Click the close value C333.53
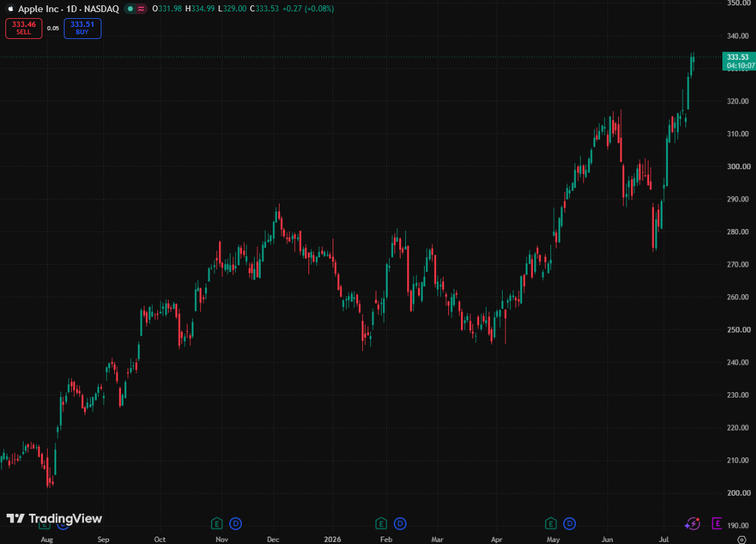The height and width of the screenshot is (544, 756). point(264,9)
